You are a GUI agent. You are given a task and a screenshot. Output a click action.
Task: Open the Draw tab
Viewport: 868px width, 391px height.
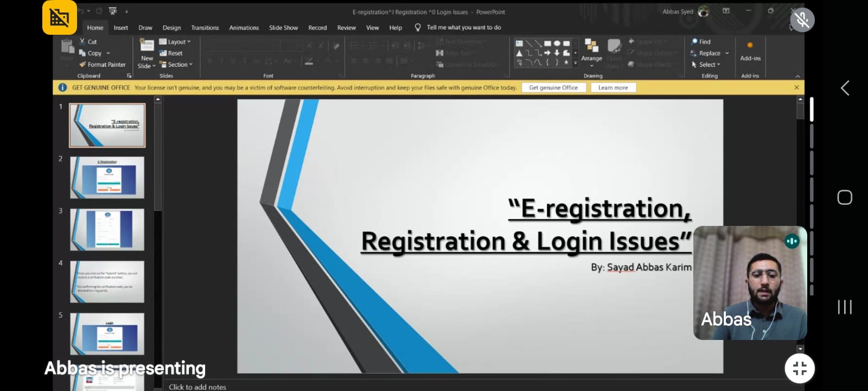point(145,28)
